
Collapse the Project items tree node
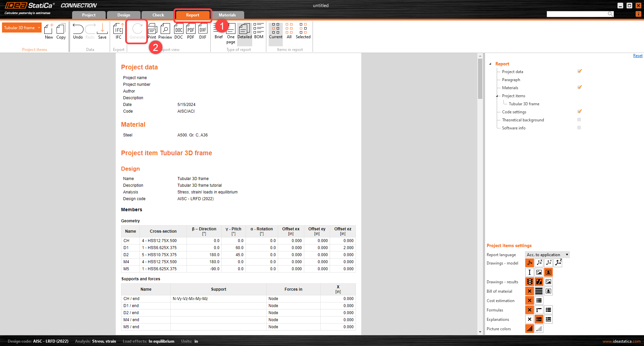(x=497, y=96)
